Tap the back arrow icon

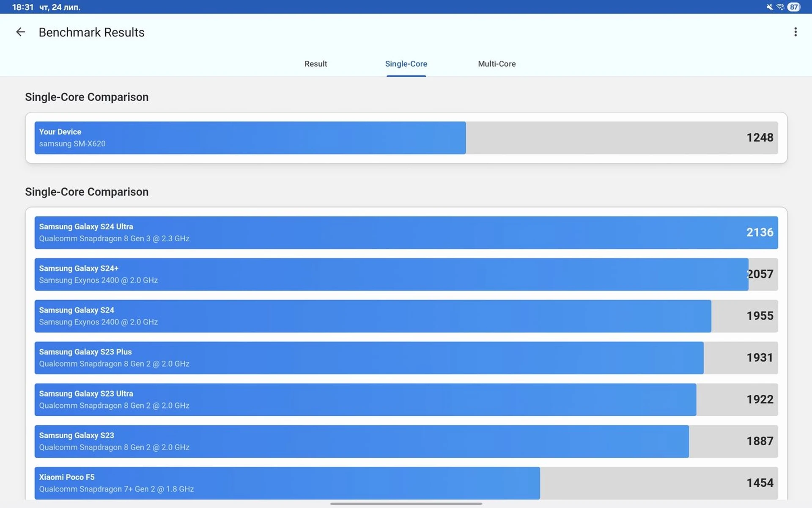point(20,32)
